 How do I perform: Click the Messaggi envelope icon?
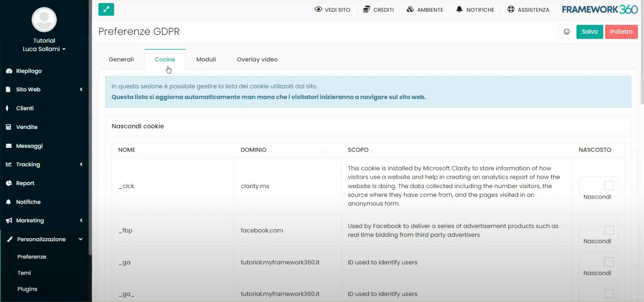8,146
